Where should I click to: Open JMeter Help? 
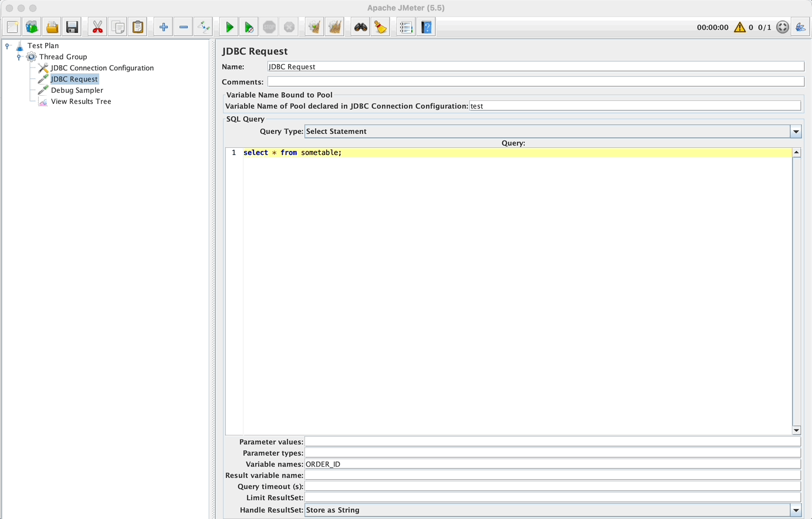point(425,26)
